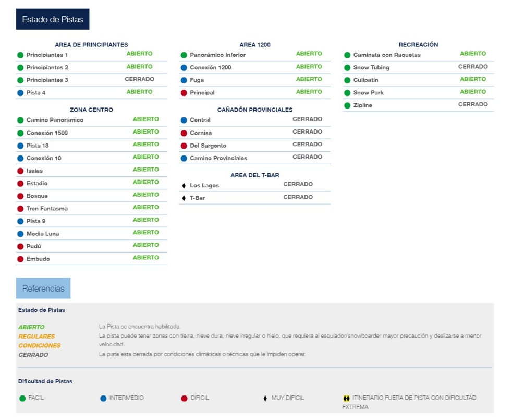Click the green dot beside Culipatín

click(347, 80)
